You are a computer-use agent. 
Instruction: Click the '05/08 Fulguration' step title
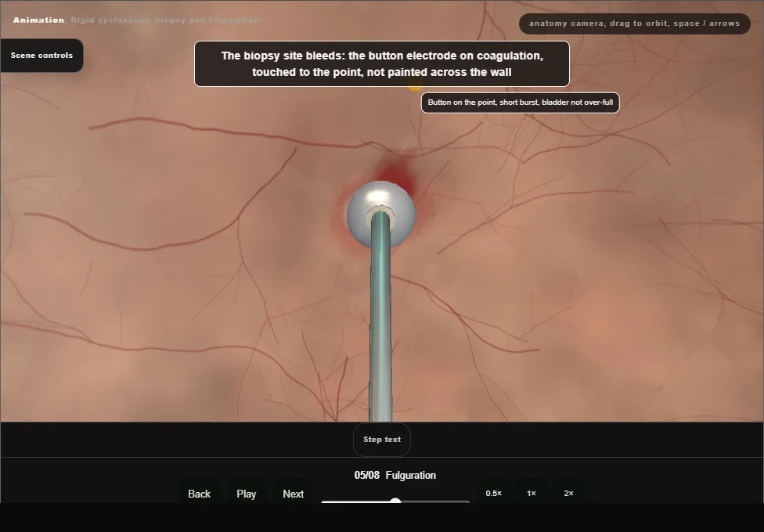point(395,475)
